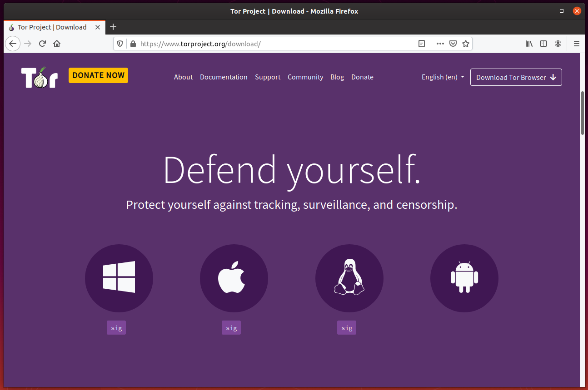Navigate to the Community page
The height and width of the screenshot is (390, 588).
click(305, 77)
